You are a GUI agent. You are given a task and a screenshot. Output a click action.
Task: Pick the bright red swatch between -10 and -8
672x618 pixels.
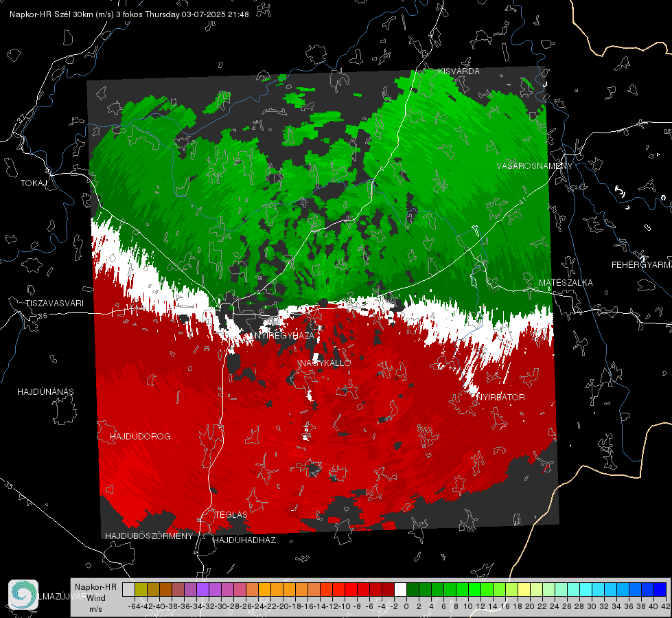pyautogui.click(x=351, y=589)
